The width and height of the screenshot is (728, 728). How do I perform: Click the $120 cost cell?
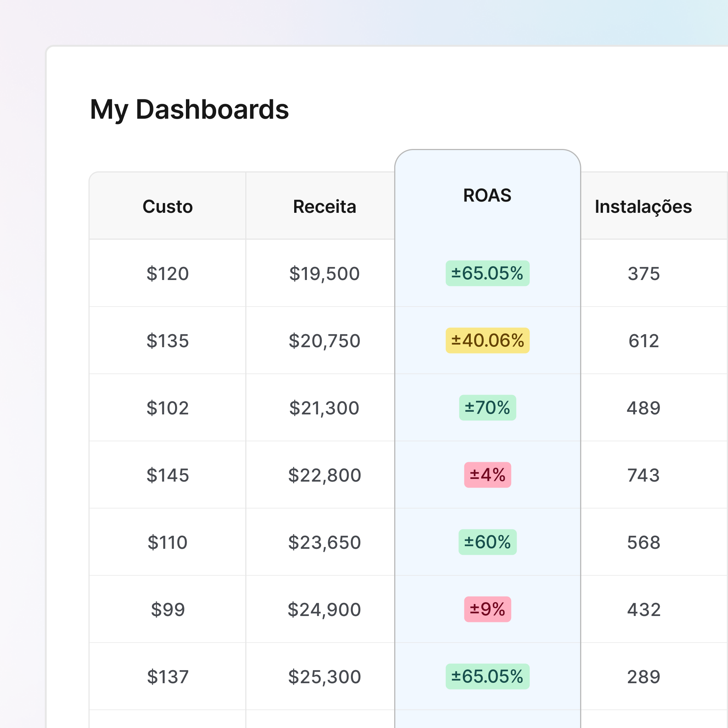coord(167,274)
